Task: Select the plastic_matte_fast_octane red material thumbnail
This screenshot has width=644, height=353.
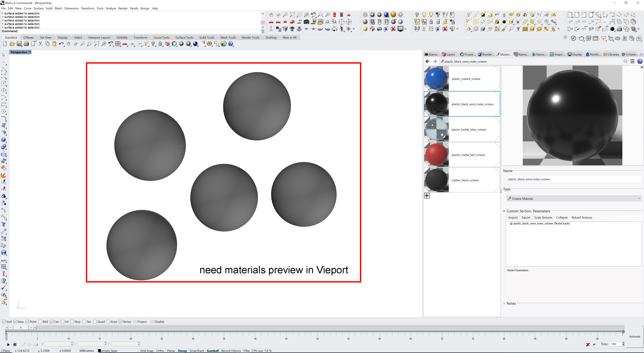Action: [x=436, y=155]
